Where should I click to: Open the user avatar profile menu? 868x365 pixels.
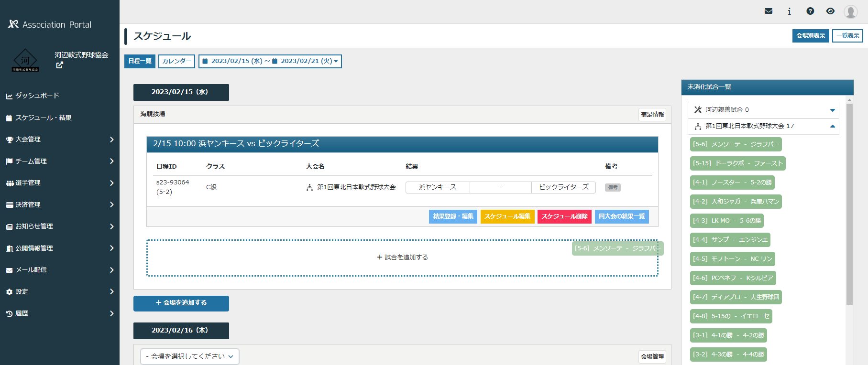(x=850, y=11)
